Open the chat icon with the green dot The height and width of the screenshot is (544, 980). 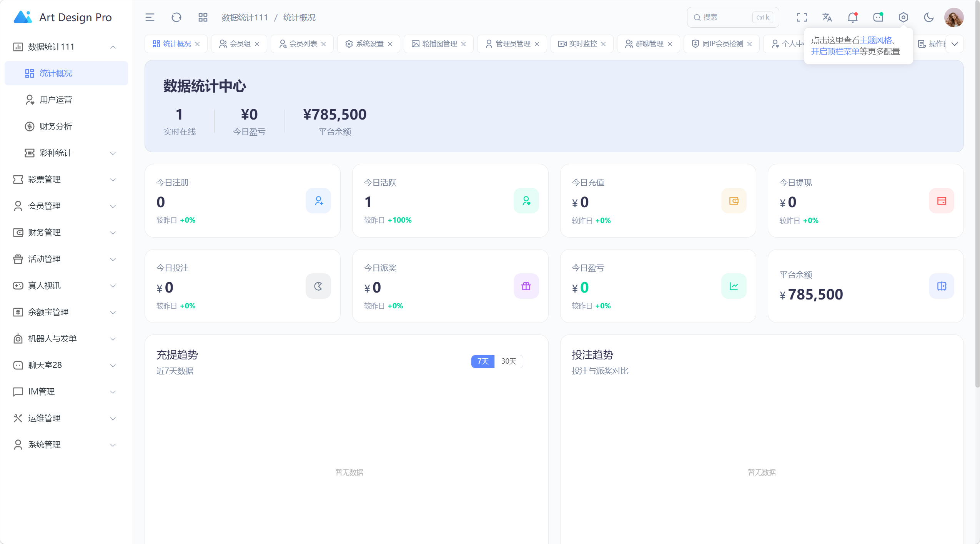click(x=878, y=17)
